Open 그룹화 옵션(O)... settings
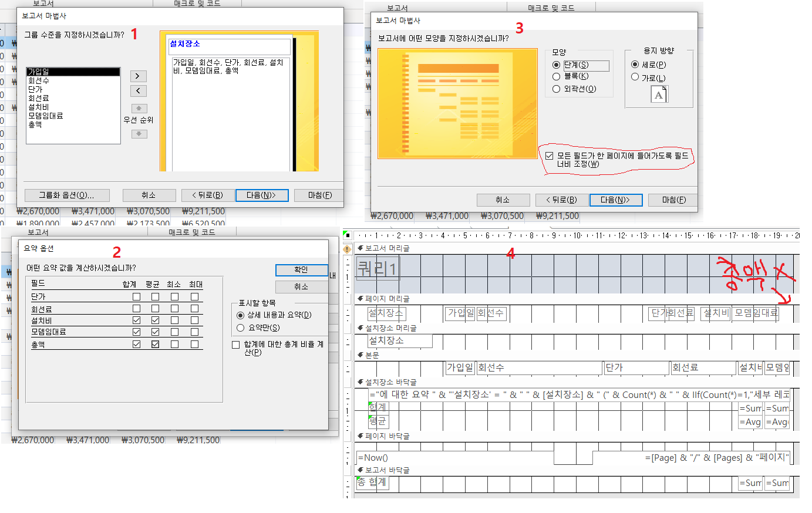Viewport: 812px width, 513px height. click(x=66, y=195)
